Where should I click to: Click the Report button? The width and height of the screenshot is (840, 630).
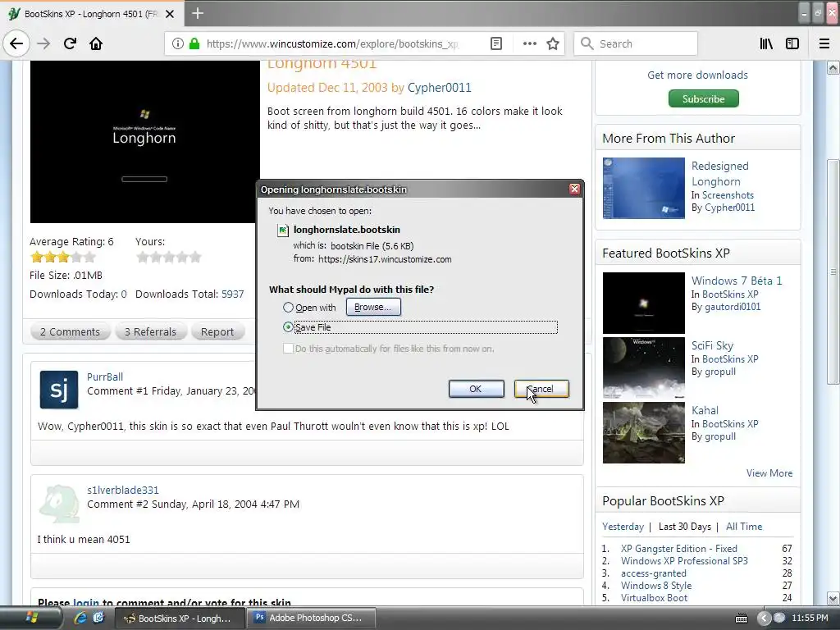point(217,331)
